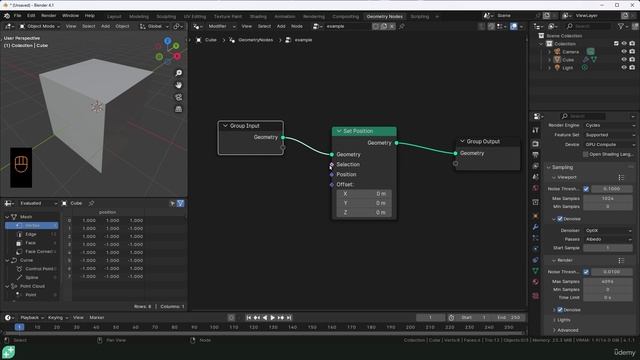Viewport: 640px width, 360px height.
Task: Click Render sampling presets list icon
Action: click(621, 260)
